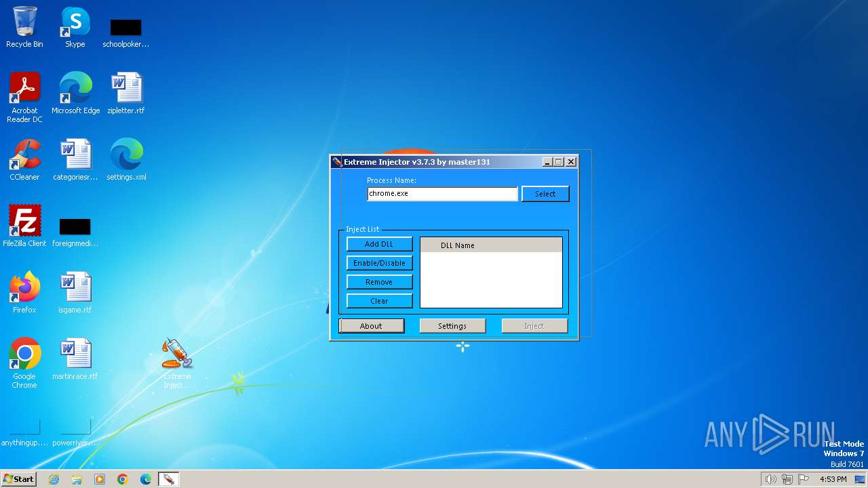The height and width of the screenshot is (488, 868).
Task: Open Edge from the taskbar
Action: 146,479
